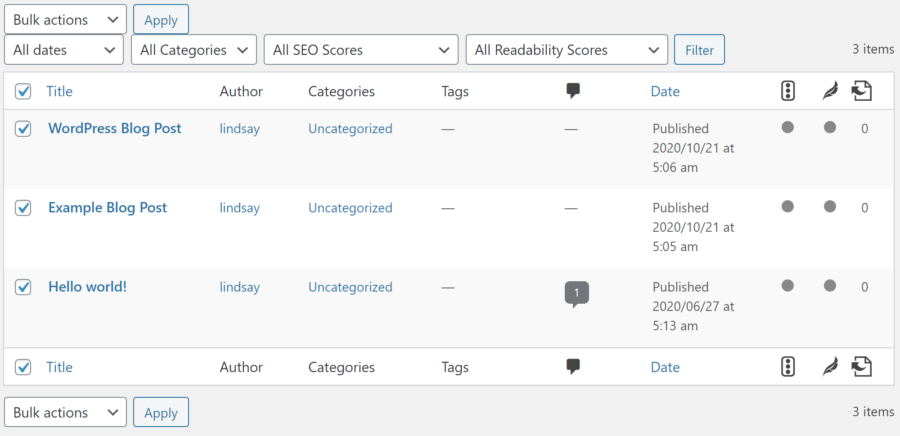Uncheck the WordPress Blog Post checkbox

click(23, 129)
